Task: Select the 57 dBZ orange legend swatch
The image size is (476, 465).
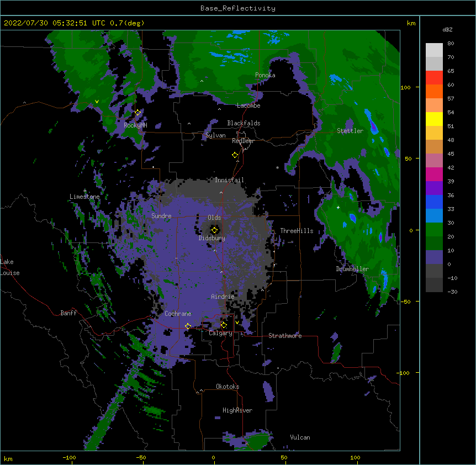Action: click(434, 91)
